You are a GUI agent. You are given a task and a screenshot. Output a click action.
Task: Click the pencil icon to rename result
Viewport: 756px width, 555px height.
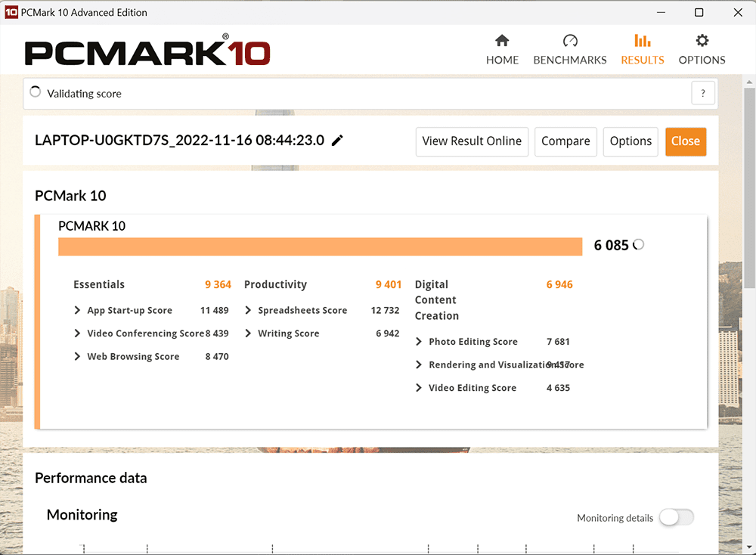(337, 141)
